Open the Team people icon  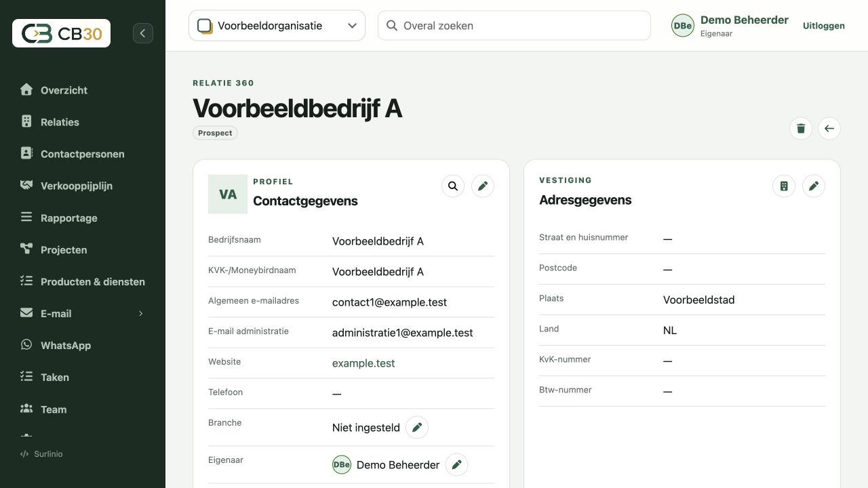click(26, 408)
